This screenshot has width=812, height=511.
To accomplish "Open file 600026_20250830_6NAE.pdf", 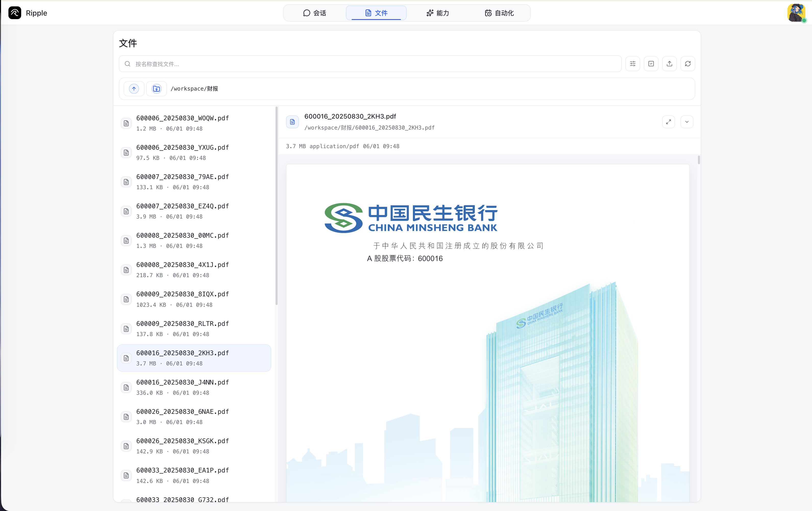I will tap(194, 417).
